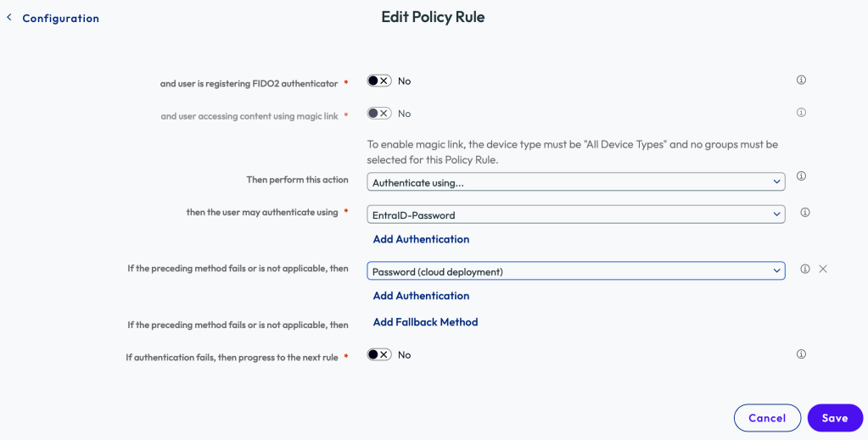Click back chevron beside Configuration
This screenshot has width=868, height=440.
point(9,18)
